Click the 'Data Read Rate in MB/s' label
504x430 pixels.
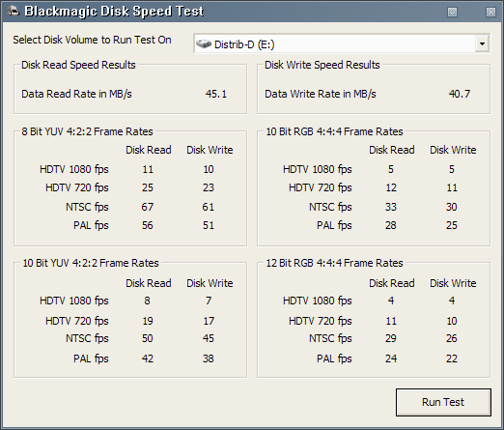coord(76,94)
